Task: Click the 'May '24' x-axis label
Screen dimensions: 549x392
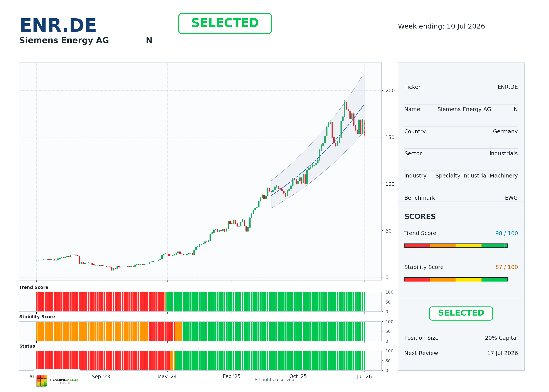Action: 167,376
